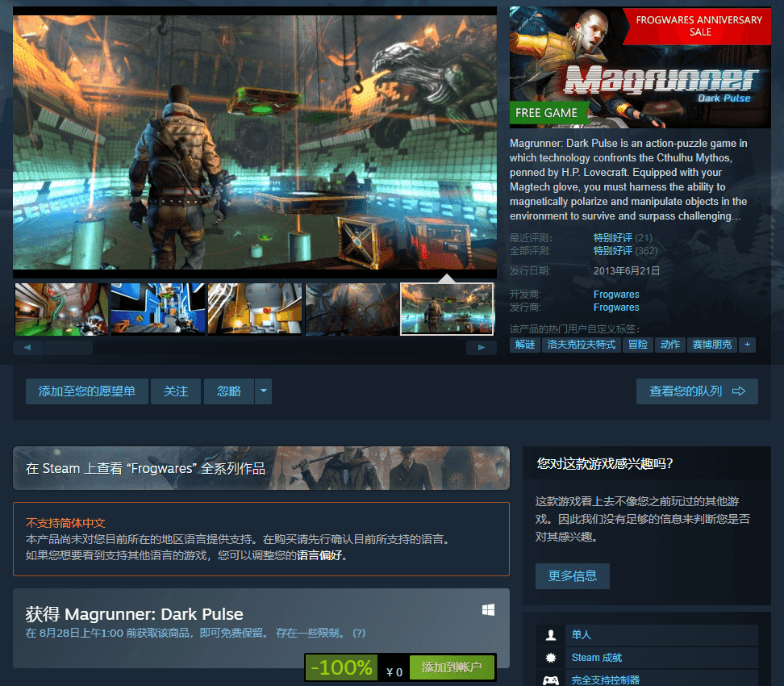Click the single-player person icon
The width and height of the screenshot is (784, 686).
coord(551,635)
